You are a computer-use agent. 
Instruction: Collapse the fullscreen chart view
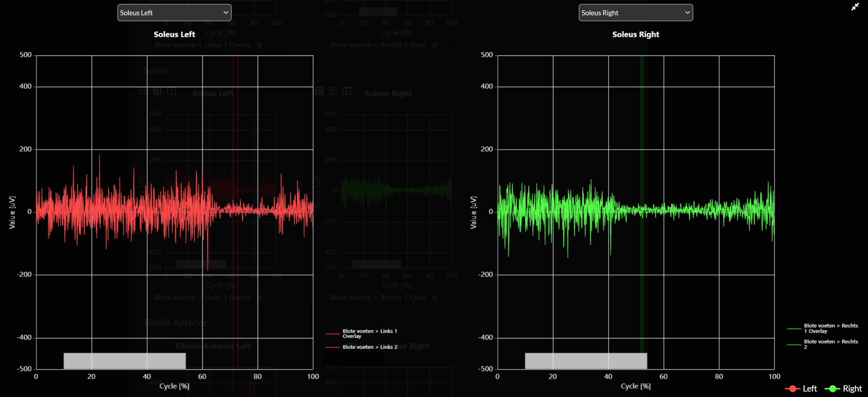tap(855, 7)
